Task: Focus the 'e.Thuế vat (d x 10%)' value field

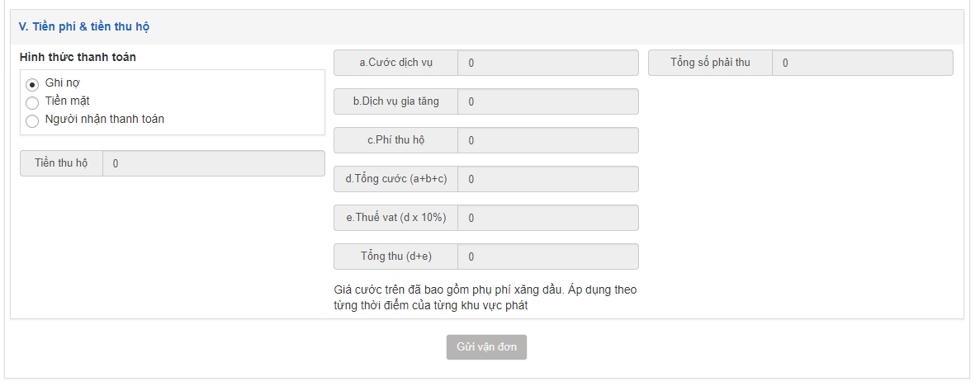Action: point(547,218)
